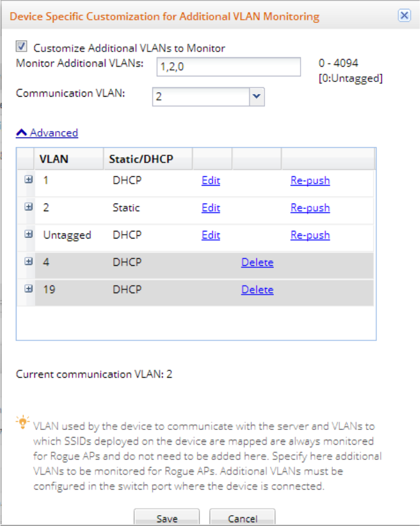Toggle Customize Additional VLANs to Monitor checkbox
The width and height of the screenshot is (420, 526).
click(x=22, y=46)
